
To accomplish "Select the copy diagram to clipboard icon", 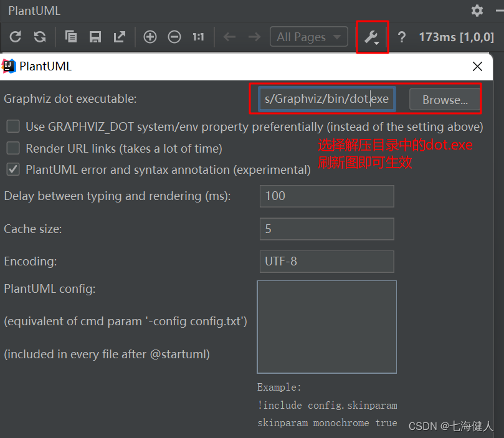I will (x=71, y=37).
